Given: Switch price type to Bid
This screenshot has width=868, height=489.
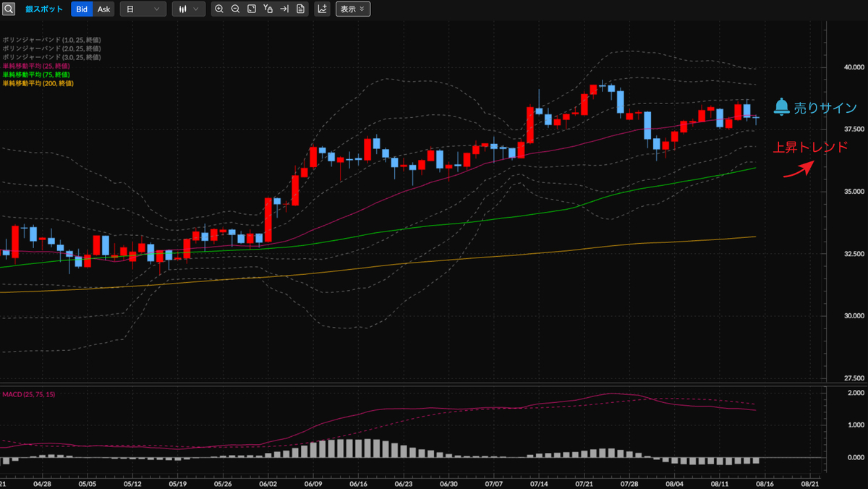Looking at the screenshot, I should pos(82,9).
